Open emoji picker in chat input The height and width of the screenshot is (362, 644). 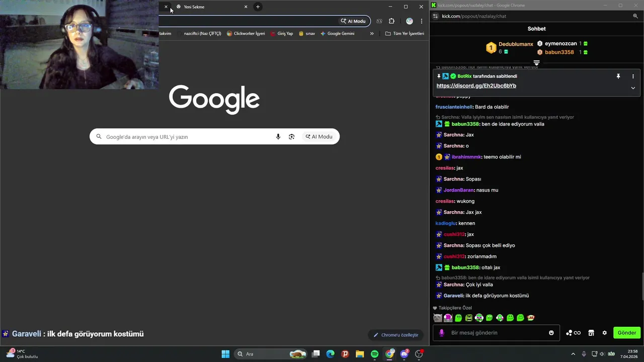pos(551,333)
